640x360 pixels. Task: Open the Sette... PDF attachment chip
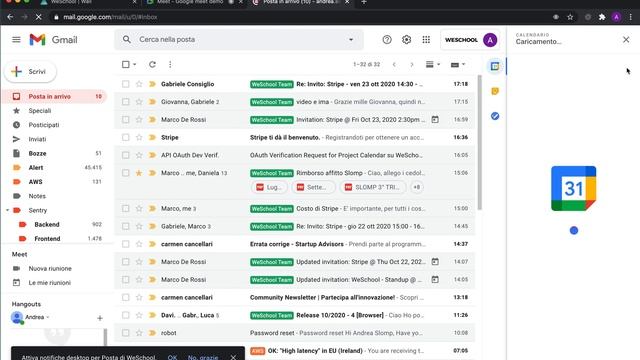pos(313,187)
